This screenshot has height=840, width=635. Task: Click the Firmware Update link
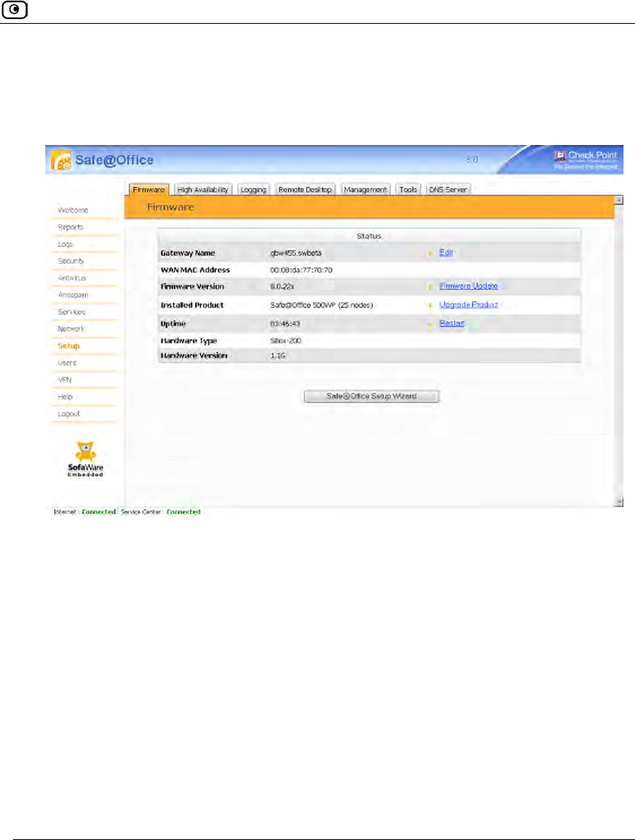click(469, 286)
